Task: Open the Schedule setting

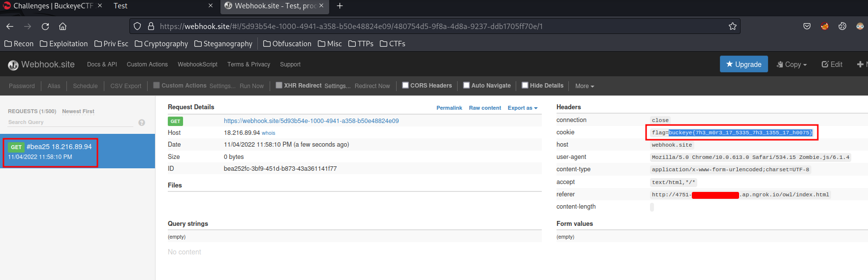Action: click(x=85, y=86)
